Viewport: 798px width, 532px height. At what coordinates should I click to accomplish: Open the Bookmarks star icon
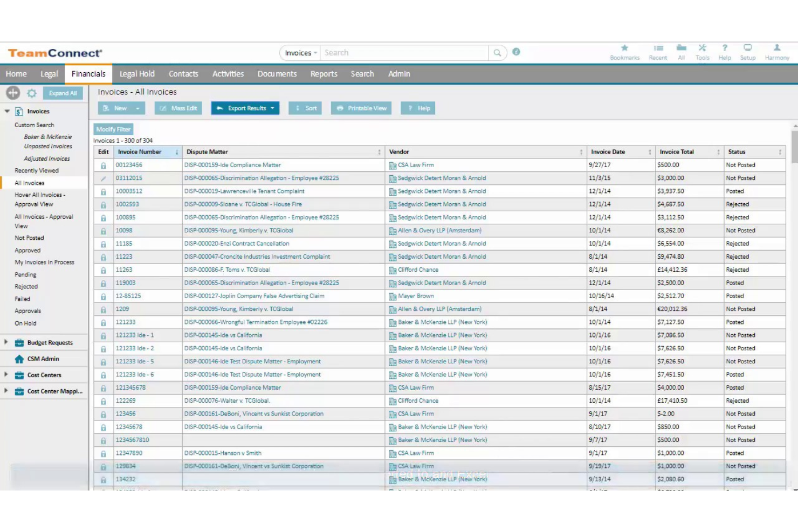624,48
